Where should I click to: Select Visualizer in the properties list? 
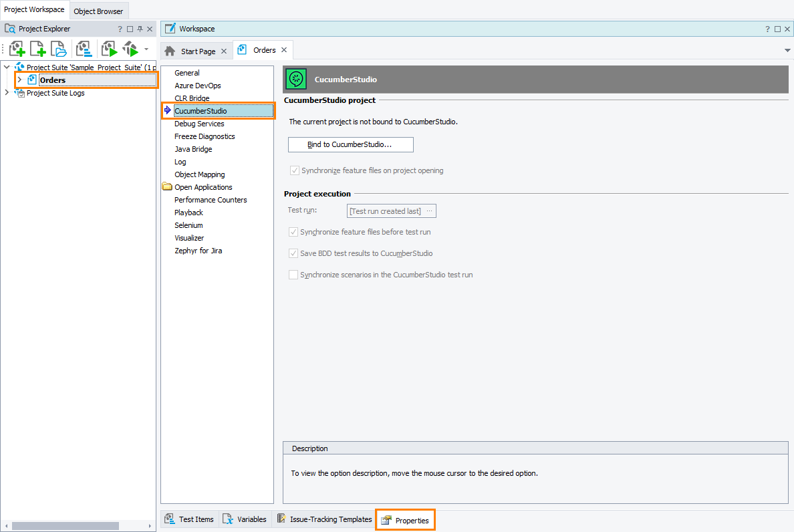pyautogui.click(x=189, y=238)
